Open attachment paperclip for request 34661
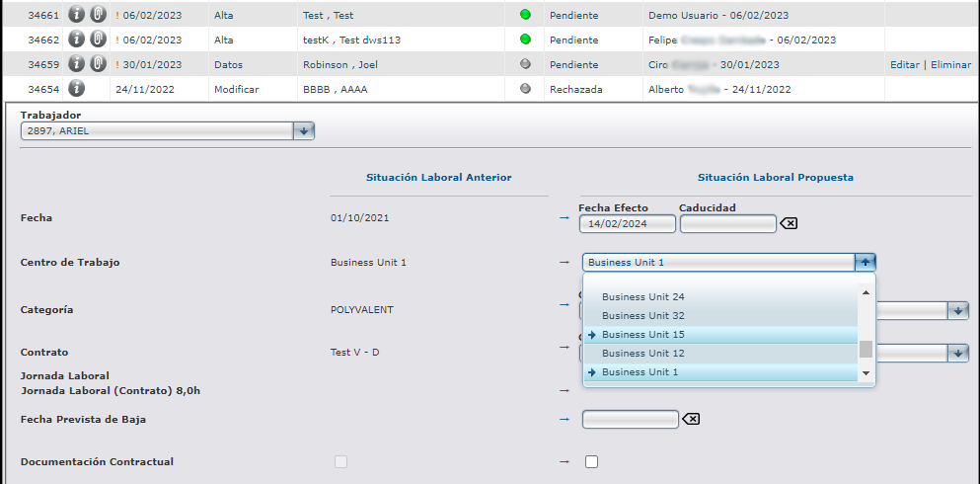This screenshot has width=980, height=484. pos(97,15)
